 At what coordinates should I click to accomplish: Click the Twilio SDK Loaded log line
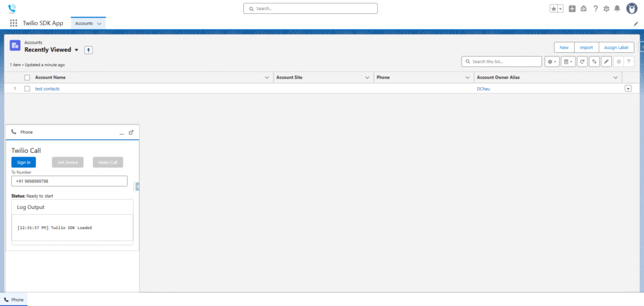[x=55, y=227]
